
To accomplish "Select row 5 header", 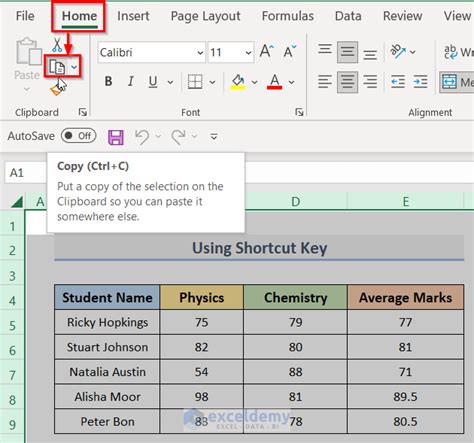I will tap(12, 325).
